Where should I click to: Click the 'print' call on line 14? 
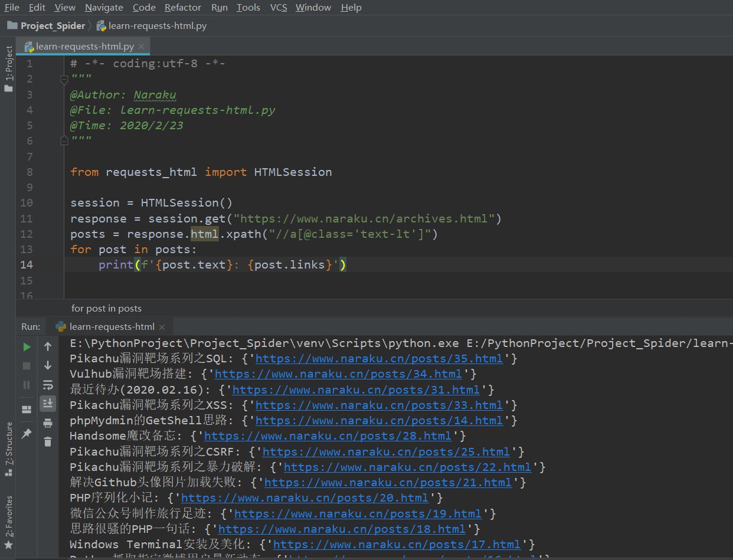116,265
